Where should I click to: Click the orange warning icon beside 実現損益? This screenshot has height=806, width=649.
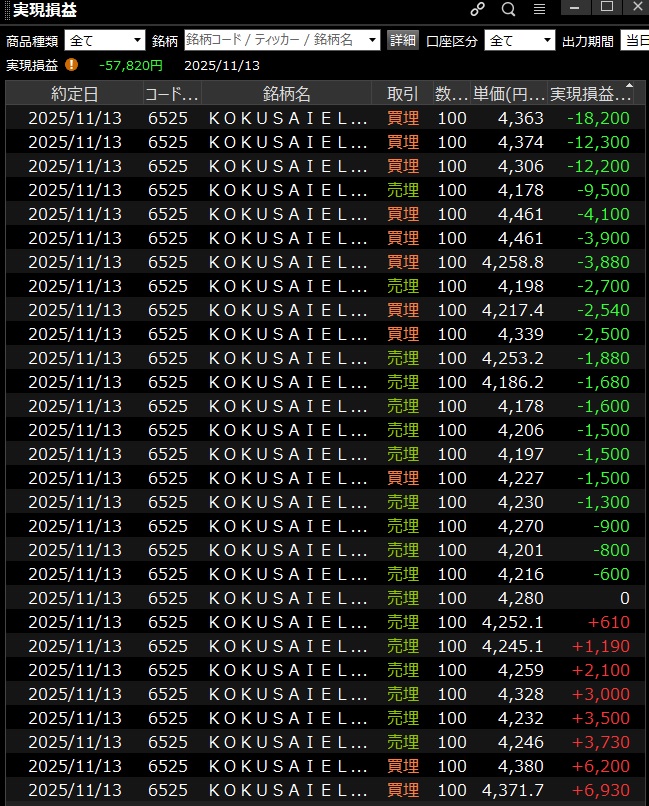pos(71,65)
